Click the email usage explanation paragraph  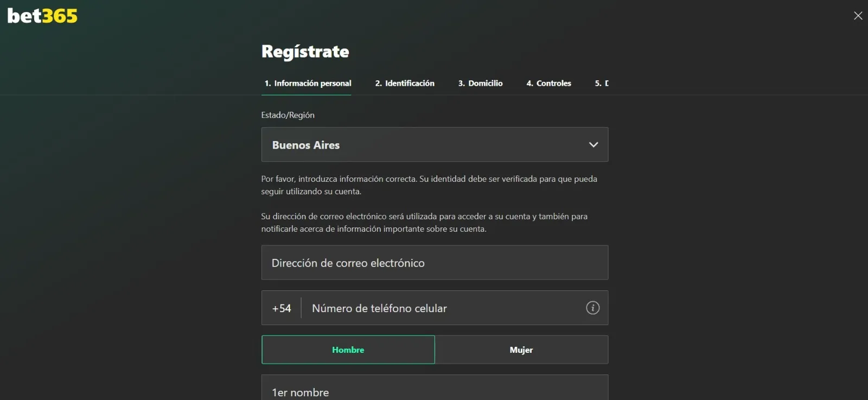tap(424, 222)
